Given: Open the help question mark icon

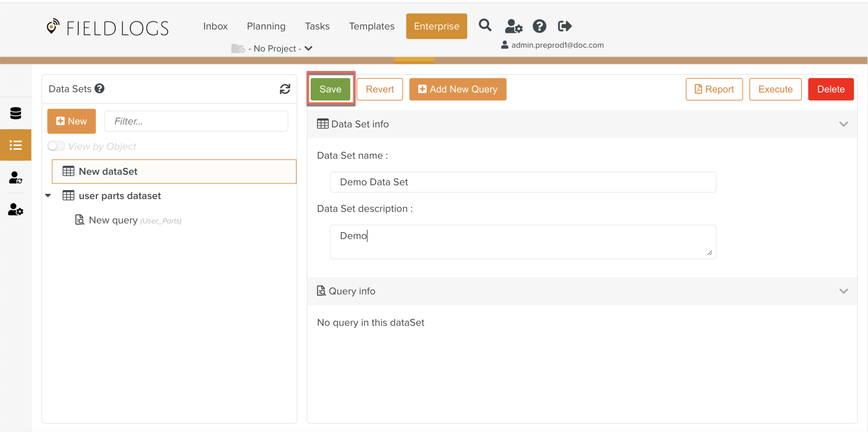Looking at the screenshot, I should 539,26.
